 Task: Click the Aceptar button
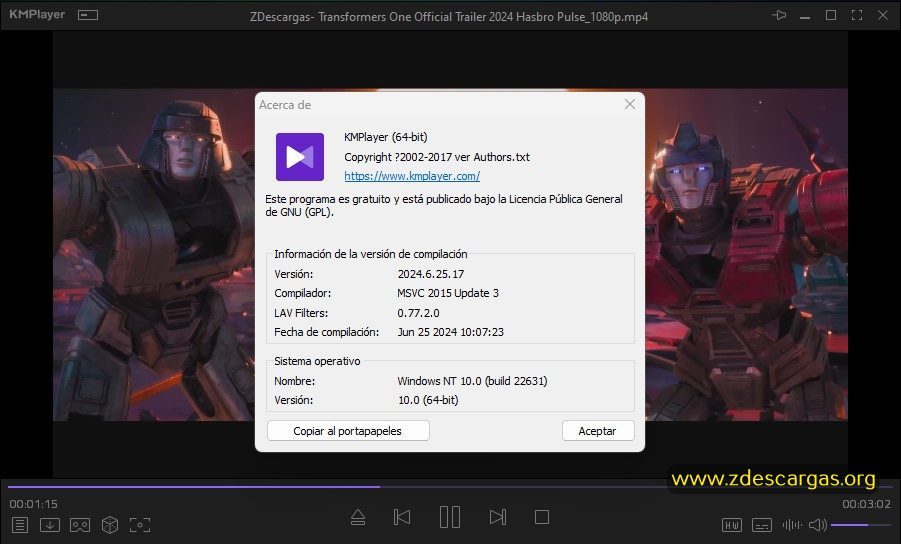click(598, 431)
